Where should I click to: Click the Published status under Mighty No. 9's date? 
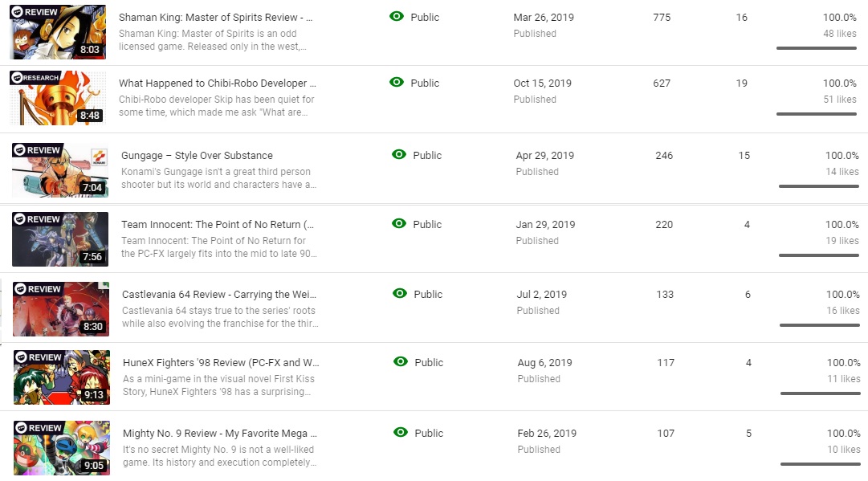point(537,450)
